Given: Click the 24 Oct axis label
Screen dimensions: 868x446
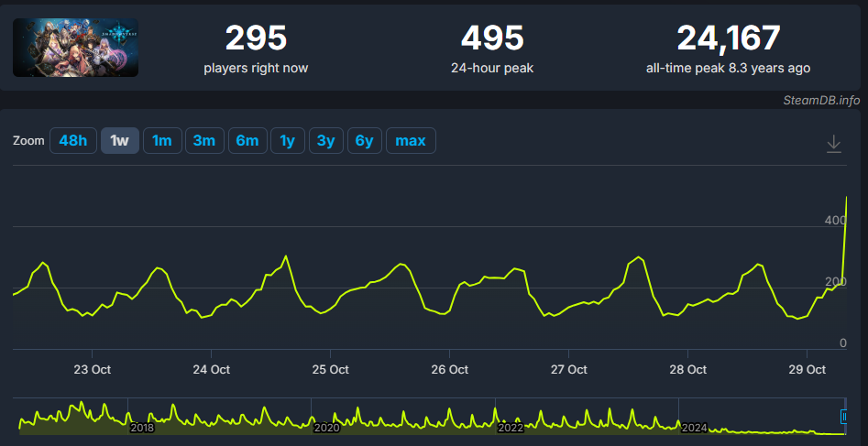Looking at the screenshot, I should point(212,370).
